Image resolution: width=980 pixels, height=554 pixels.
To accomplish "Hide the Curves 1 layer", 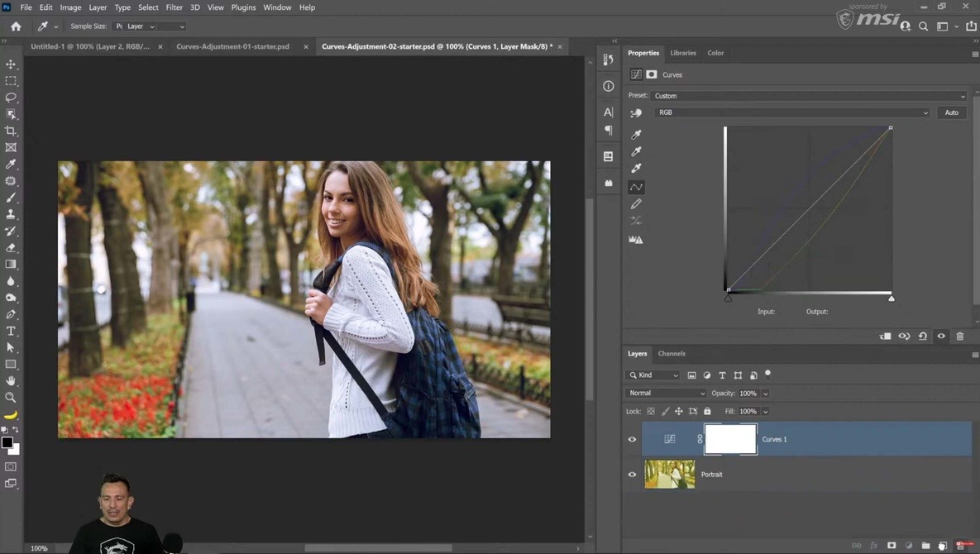I will [x=633, y=440].
